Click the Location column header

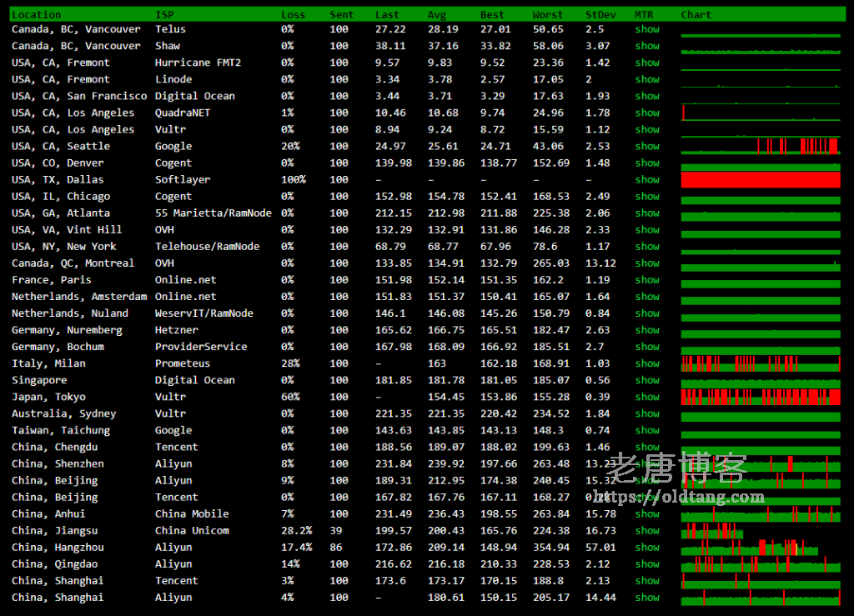tap(37, 15)
